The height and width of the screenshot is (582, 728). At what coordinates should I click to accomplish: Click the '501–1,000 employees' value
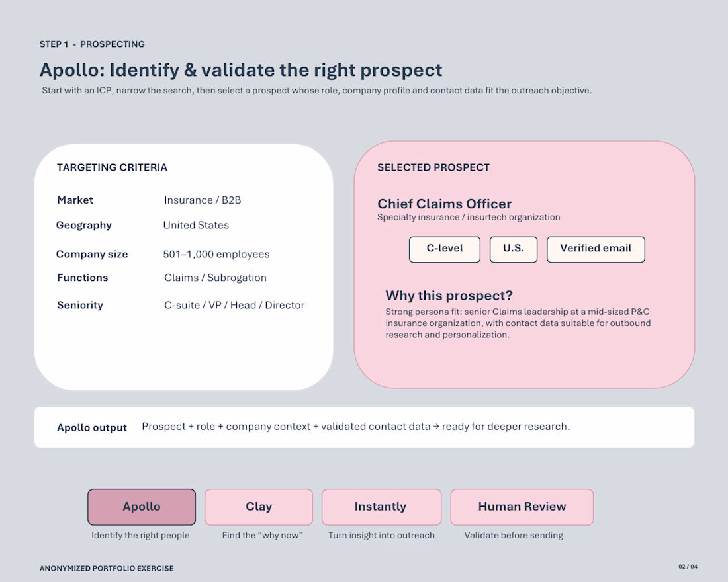tap(216, 255)
